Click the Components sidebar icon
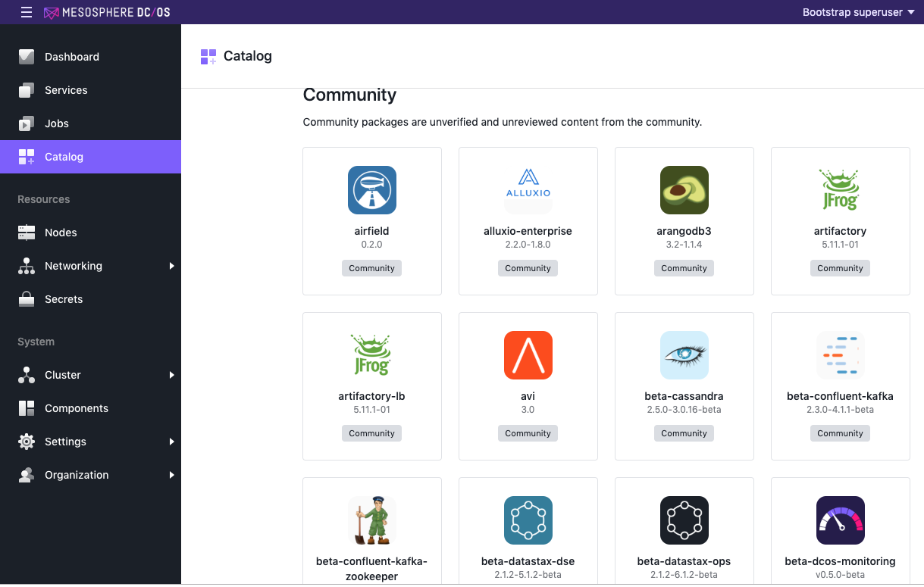Image resolution: width=924 pixels, height=587 pixels. click(27, 408)
